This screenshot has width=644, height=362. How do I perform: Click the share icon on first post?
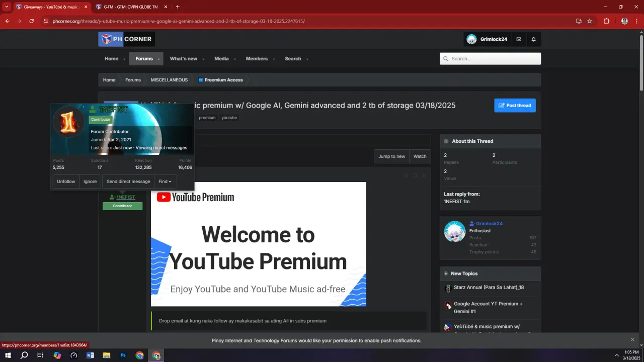pyautogui.click(x=406, y=175)
